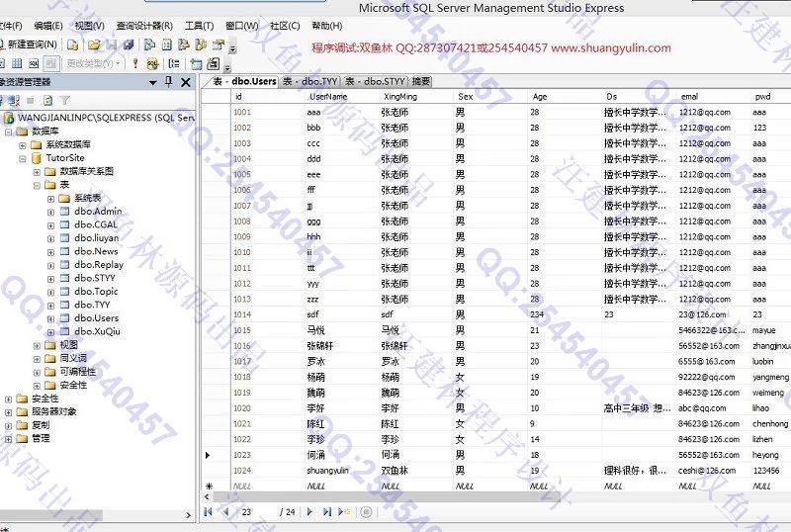
Task: Click the Add Group By icon
Action: point(174,63)
